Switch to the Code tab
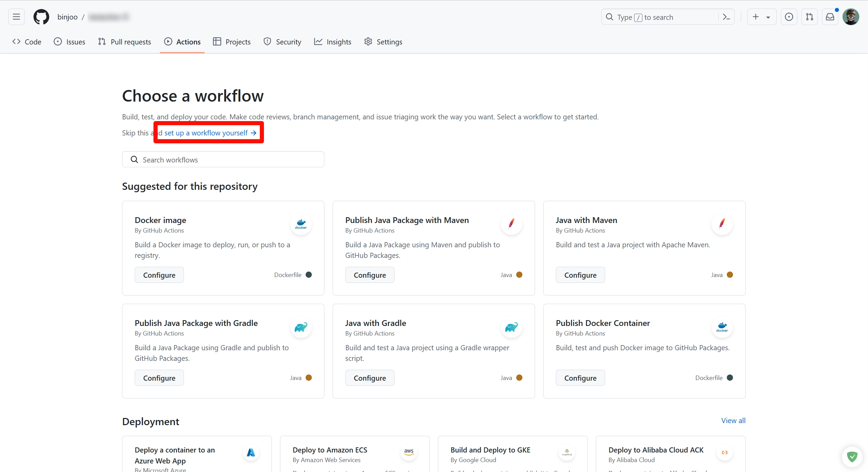Image resolution: width=868 pixels, height=472 pixels. (x=27, y=42)
